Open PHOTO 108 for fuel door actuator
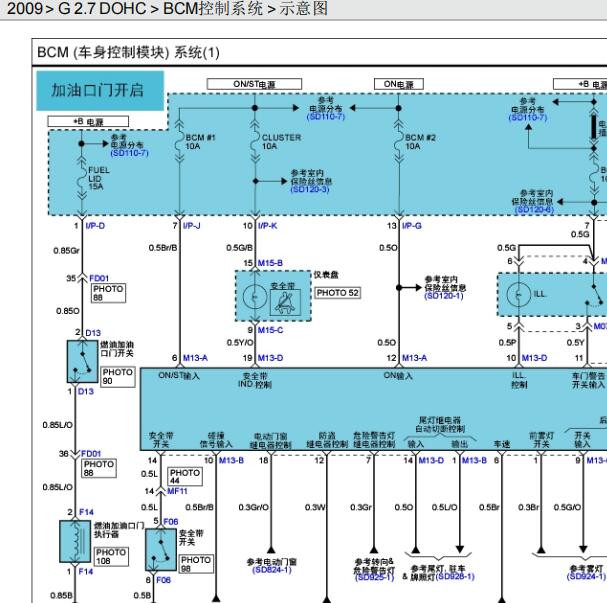 [111, 557]
